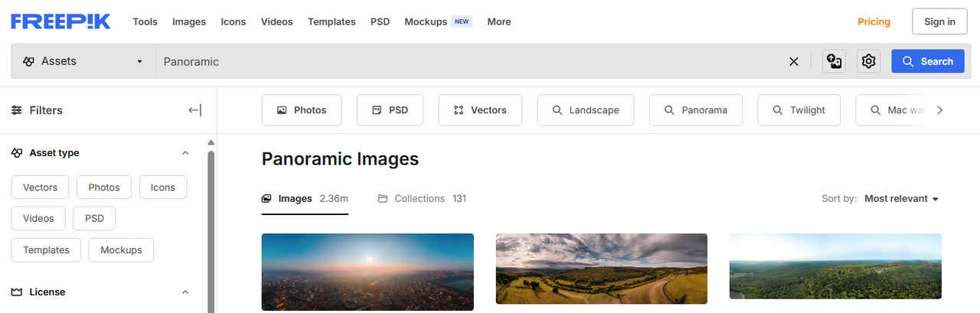The width and height of the screenshot is (980, 313).
Task: Open the sunset city panorama thumbnail
Action: [367, 272]
